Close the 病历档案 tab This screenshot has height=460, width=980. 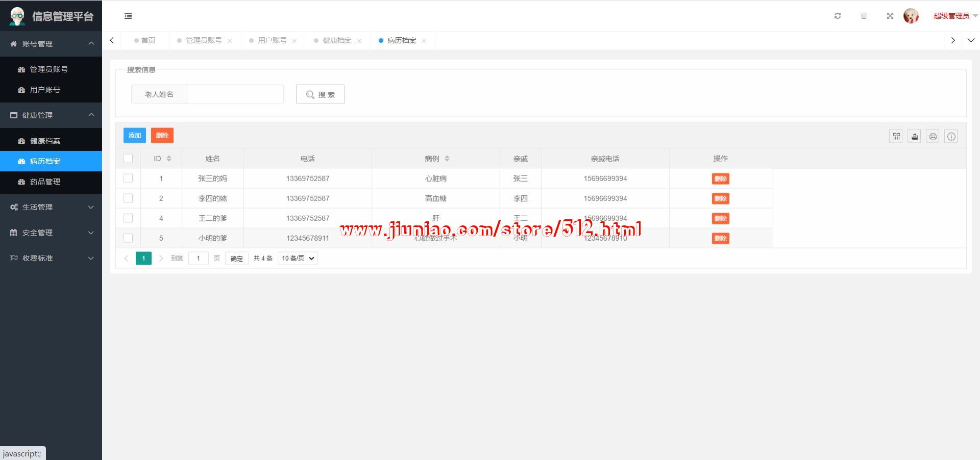(x=424, y=41)
